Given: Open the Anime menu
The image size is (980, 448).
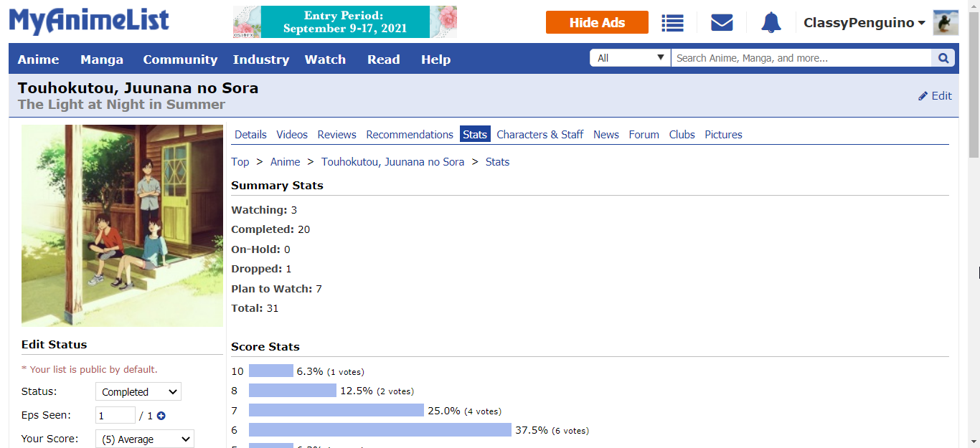Looking at the screenshot, I should [39, 59].
